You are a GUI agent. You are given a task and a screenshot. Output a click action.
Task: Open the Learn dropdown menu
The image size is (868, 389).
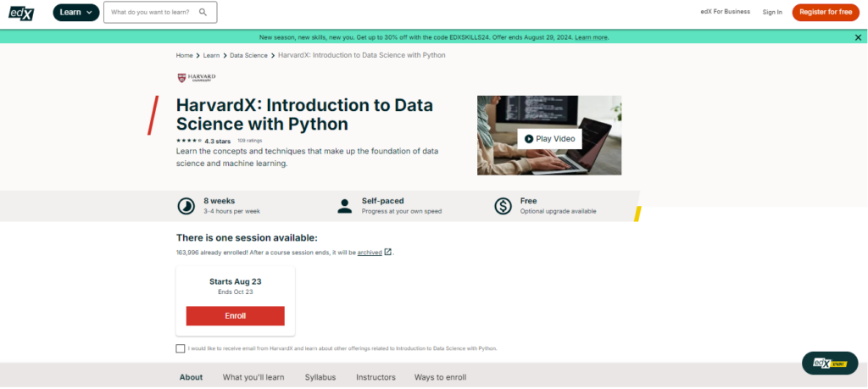coord(76,12)
